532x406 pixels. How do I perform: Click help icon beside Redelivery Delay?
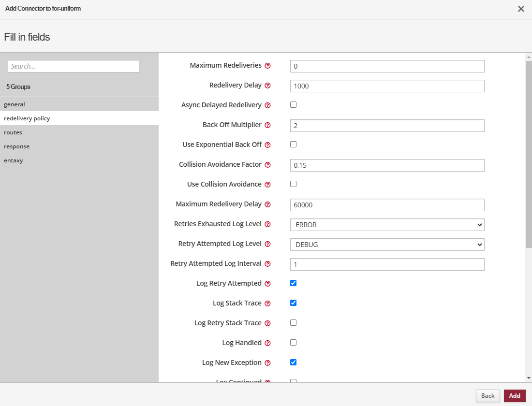(x=267, y=86)
